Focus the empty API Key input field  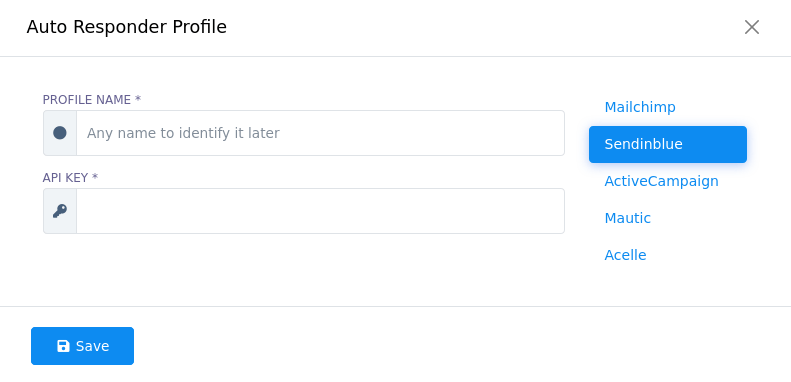[x=320, y=211]
